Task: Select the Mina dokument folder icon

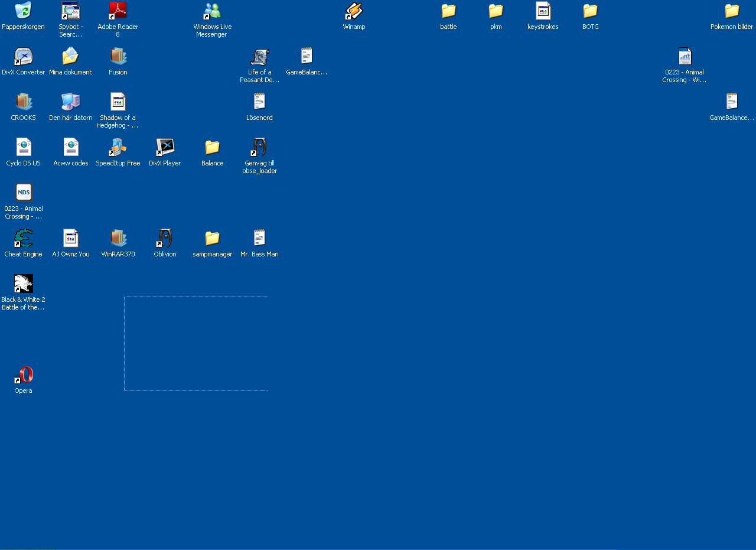Action: pos(70,56)
